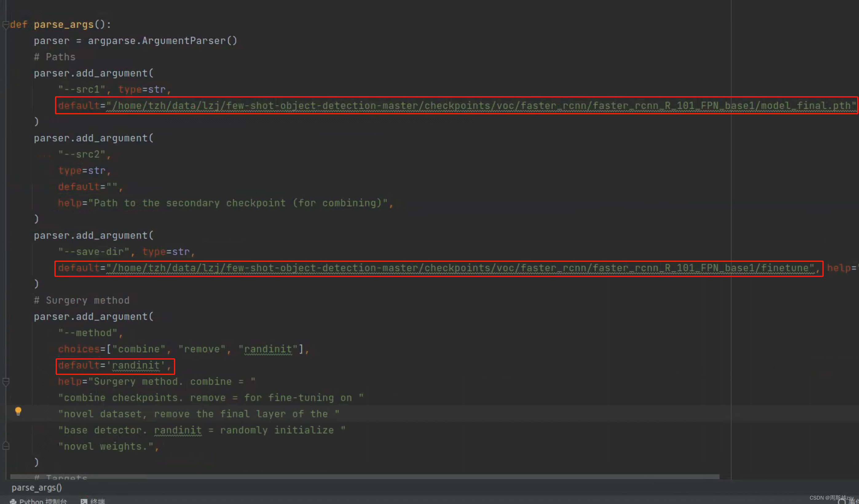Screen dimensions: 859x504
Task: Click the editor's horizontal scrollbar
Action: [365, 476]
